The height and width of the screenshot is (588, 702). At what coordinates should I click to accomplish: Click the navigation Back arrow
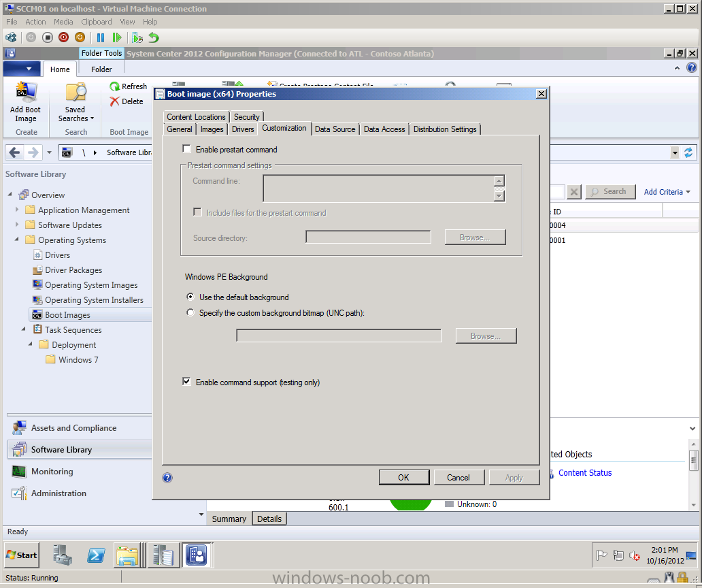click(14, 152)
